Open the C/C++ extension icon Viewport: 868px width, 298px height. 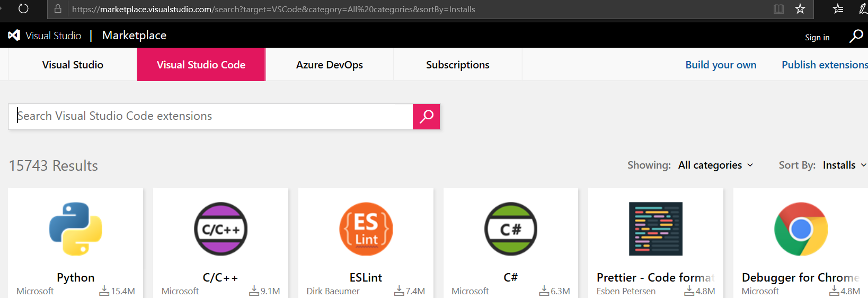[x=220, y=229]
